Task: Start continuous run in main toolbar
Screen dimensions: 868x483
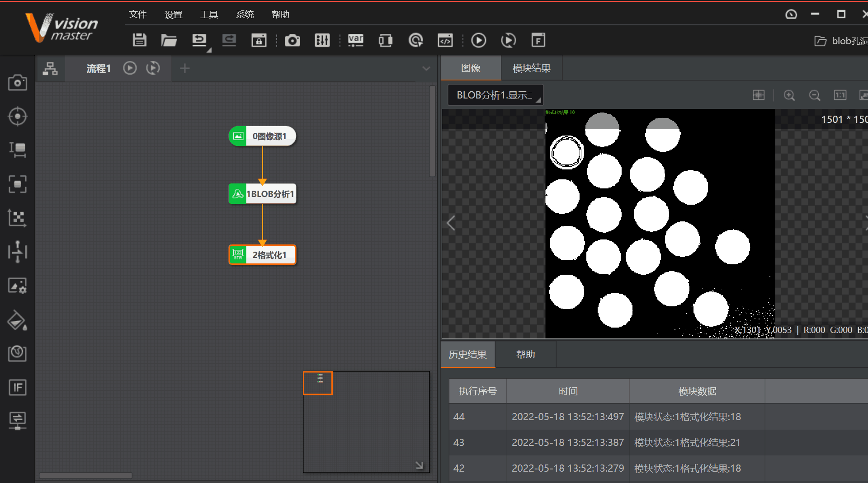Action: coord(508,40)
